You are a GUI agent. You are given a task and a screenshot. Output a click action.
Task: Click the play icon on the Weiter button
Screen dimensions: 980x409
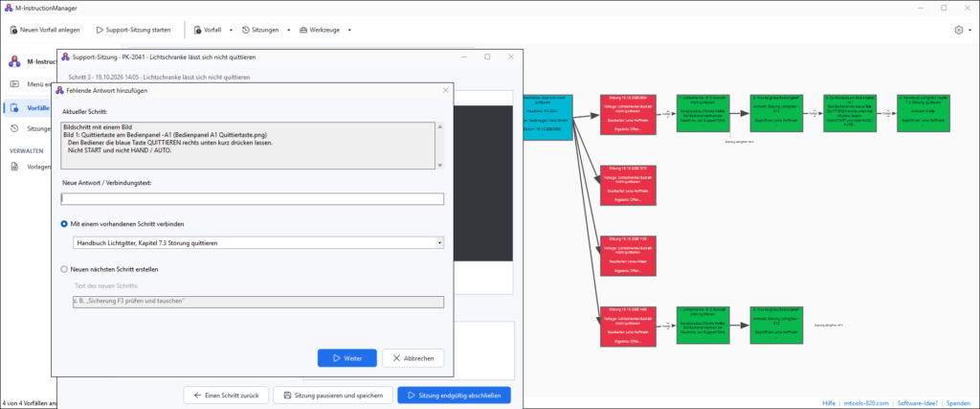336,358
